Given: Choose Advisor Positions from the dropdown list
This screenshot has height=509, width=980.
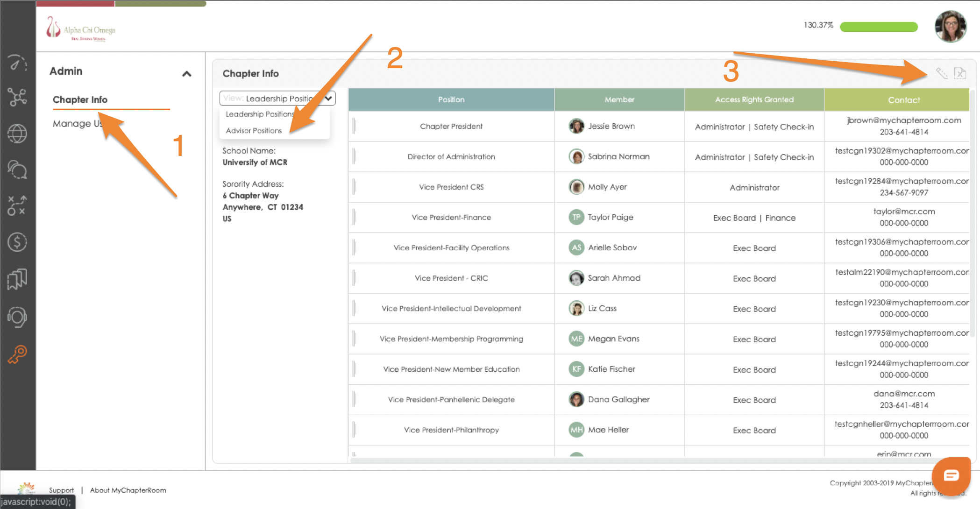Looking at the screenshot, I should coord(254,131).
